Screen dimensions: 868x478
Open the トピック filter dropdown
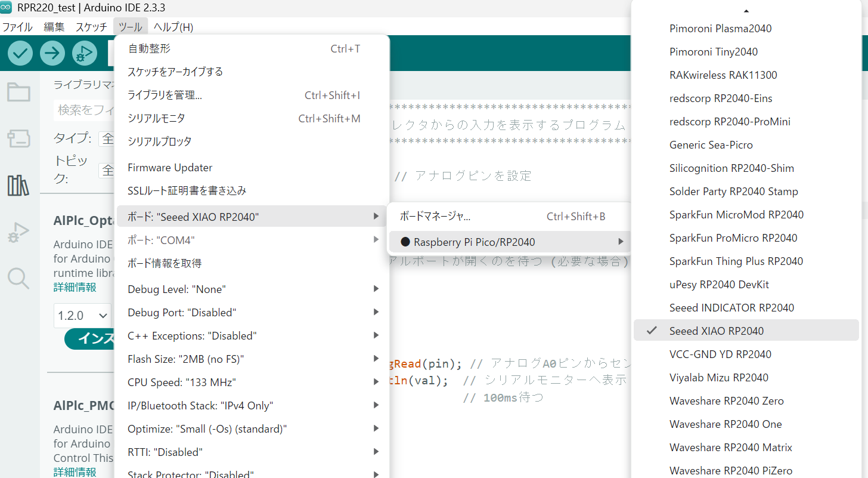107,171
